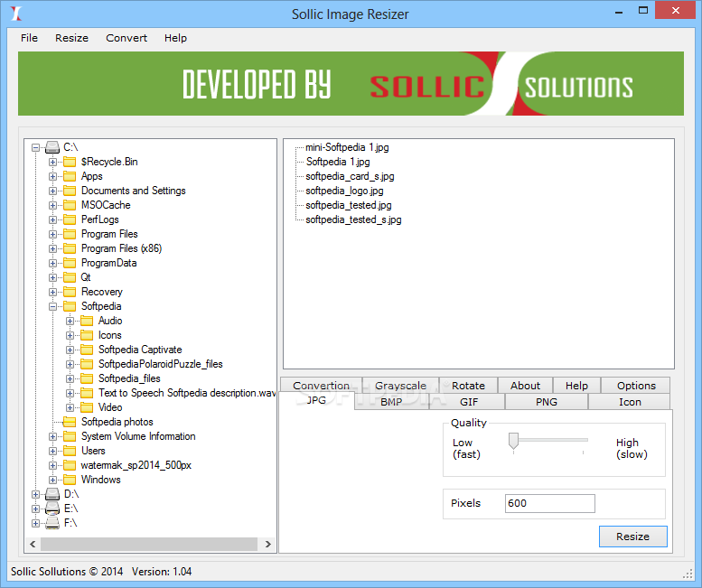Select the F:\ drive icon
Image resolution: width=702 pixels, height=588 pixels.
[52, 523]
